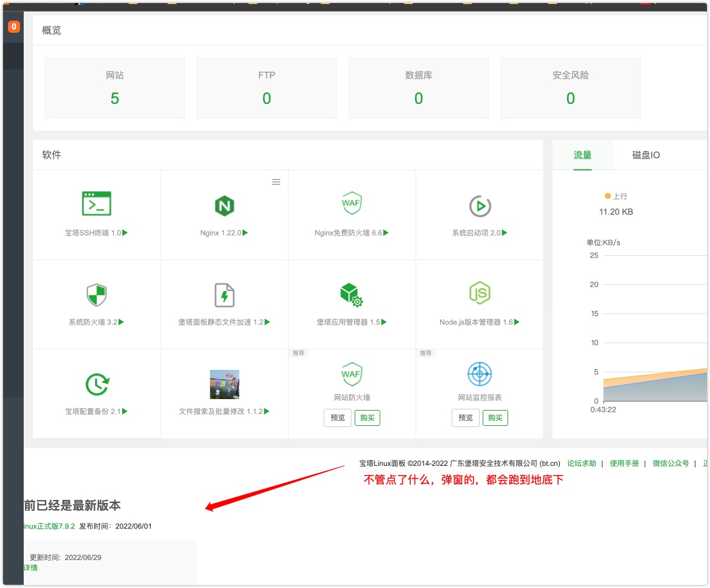Open the 系统防火墙 shield icon
This screenshot has width=710, height=588.
97,295
